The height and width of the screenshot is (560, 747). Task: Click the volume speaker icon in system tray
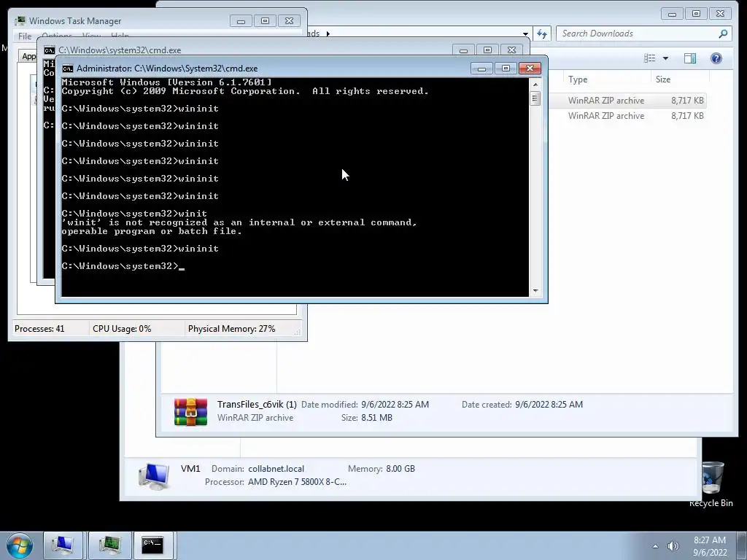(673, 546)
